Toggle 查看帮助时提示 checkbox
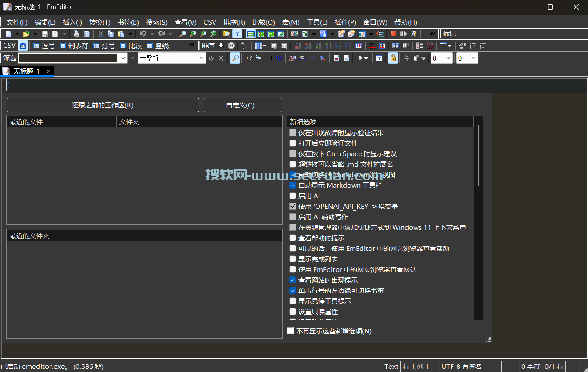Screen dimensions: 588x372 293,238
